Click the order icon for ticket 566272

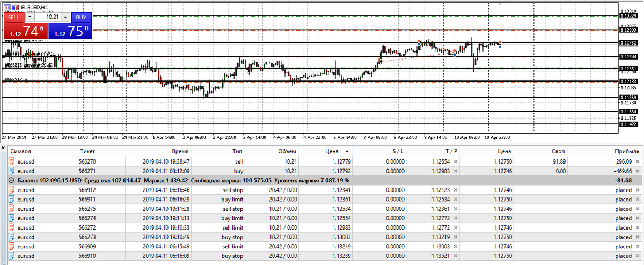[x=12, y=228]
